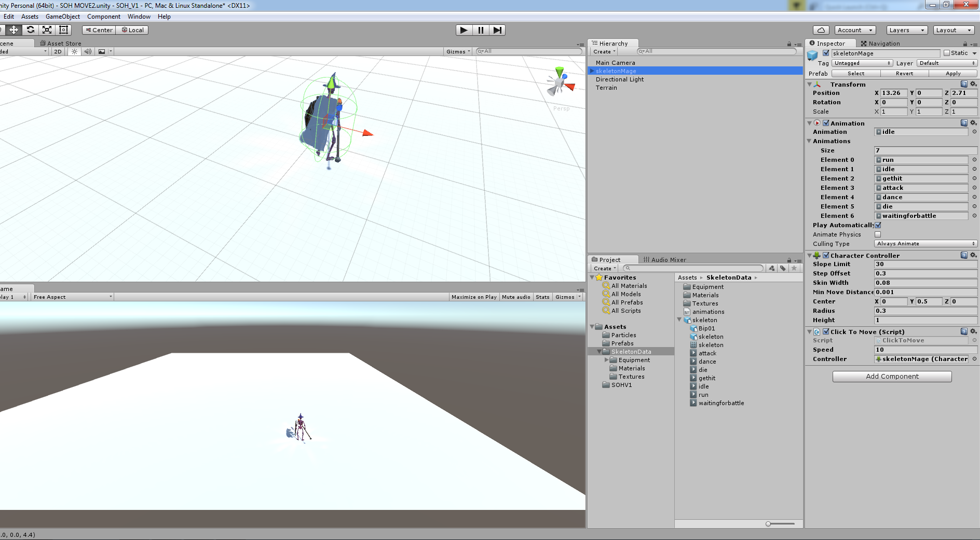Select the Rotate transform tool
The width and height of the screenshot is (980, 540).
coord(31,30)
